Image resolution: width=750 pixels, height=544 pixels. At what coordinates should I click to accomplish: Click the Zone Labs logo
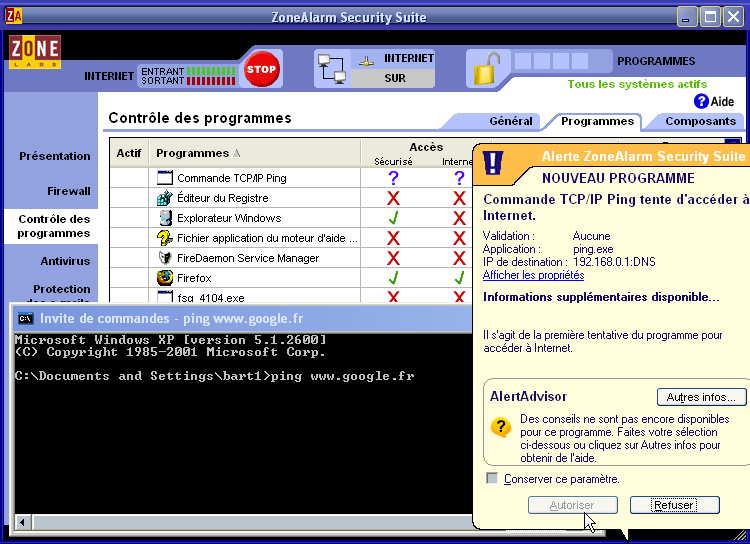35,52
